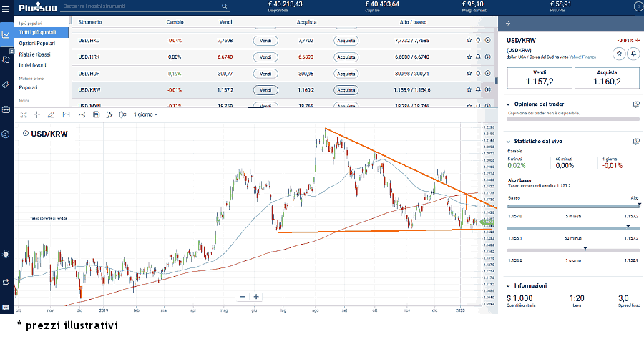Collapse the 'Statistiche dal vivo' section

coord(509,142)
